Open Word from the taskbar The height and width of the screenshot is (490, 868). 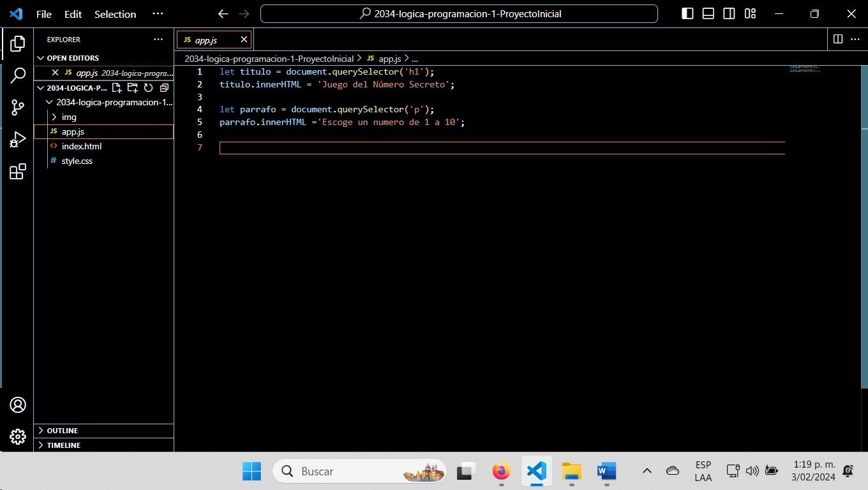(x=606, y=471)
